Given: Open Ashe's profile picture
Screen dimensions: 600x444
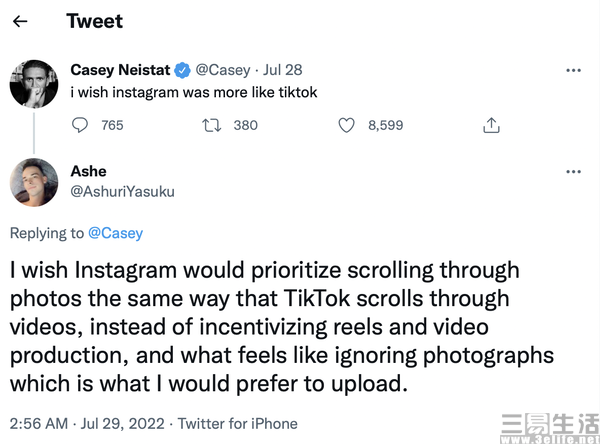Looking at the screenshot, I should click(x=34, y=183).
